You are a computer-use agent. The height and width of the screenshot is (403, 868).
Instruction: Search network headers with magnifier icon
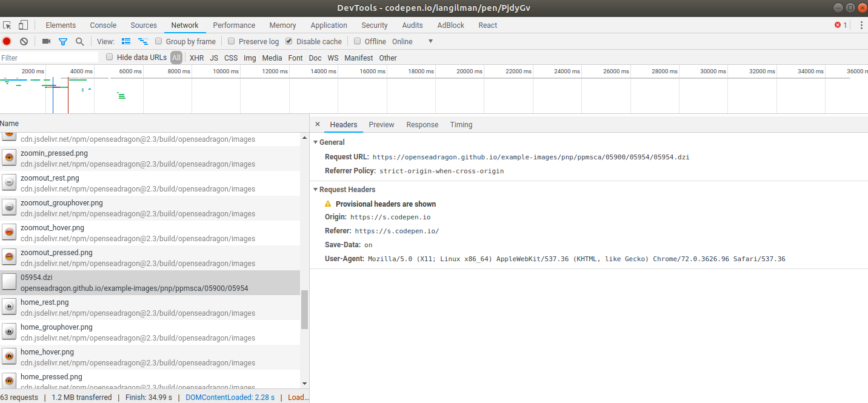79,41
